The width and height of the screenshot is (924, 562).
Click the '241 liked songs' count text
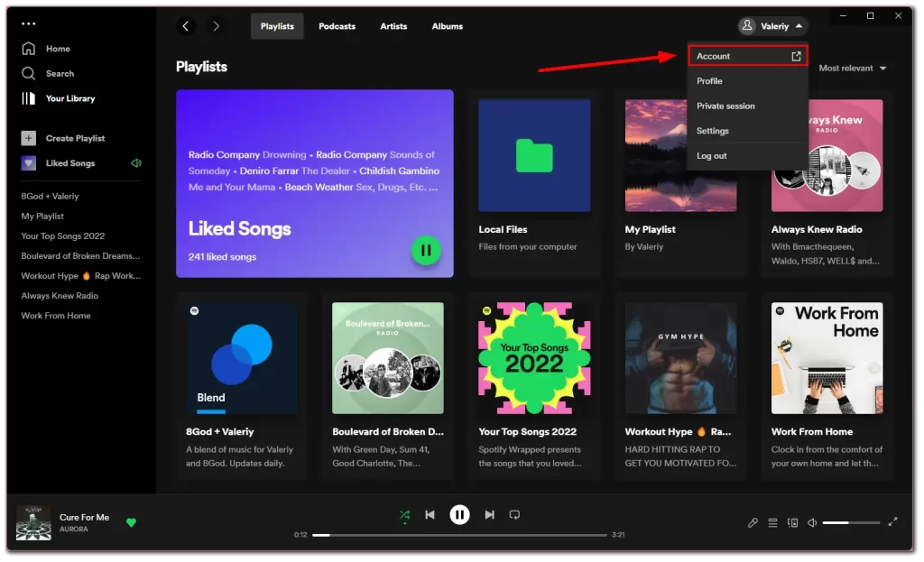[x=222, y=257]
